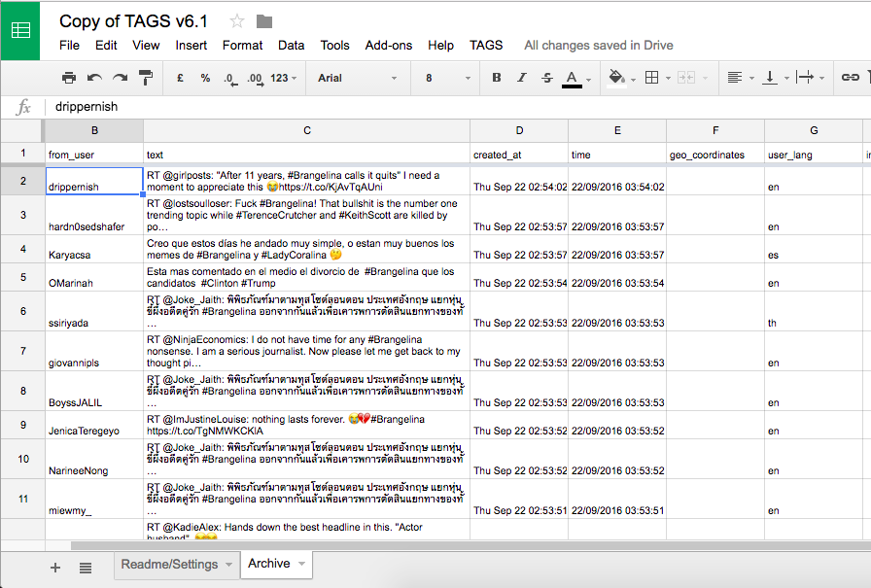871x588 pixels.
Task: Click the document title Copy of TAGS v6.1
Action: tap(133, 21)
